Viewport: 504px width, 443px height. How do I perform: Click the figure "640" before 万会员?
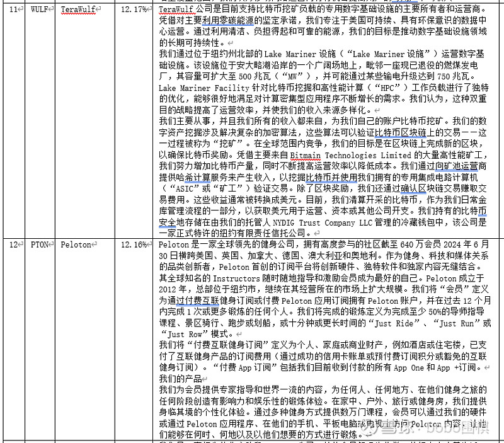[x=406, y=245]
